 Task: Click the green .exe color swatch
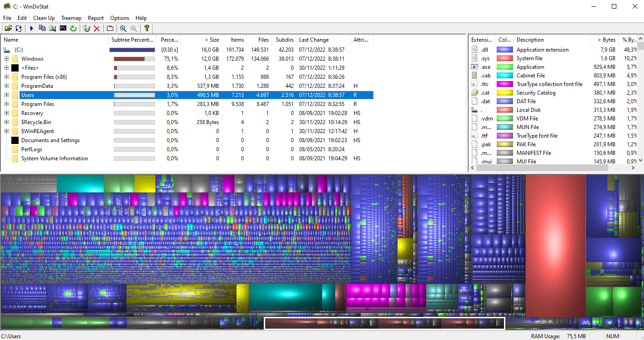click(x=504, y=67)
